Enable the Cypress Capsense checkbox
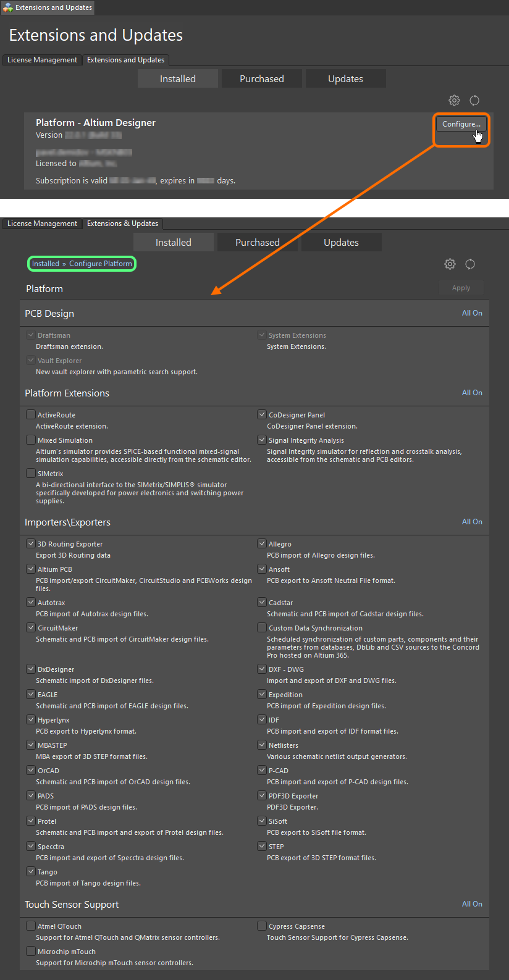Screen dimensions: 509x980 tap(262, 926)
